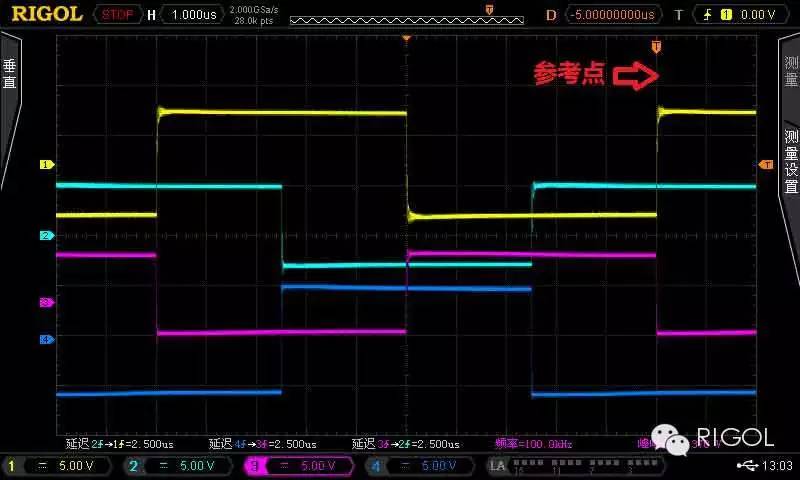Image resolution: width=800 pixels, height=480 pixels.
Task: Click the 0.00 V trigger level value
Action: (x=758, y=15)
